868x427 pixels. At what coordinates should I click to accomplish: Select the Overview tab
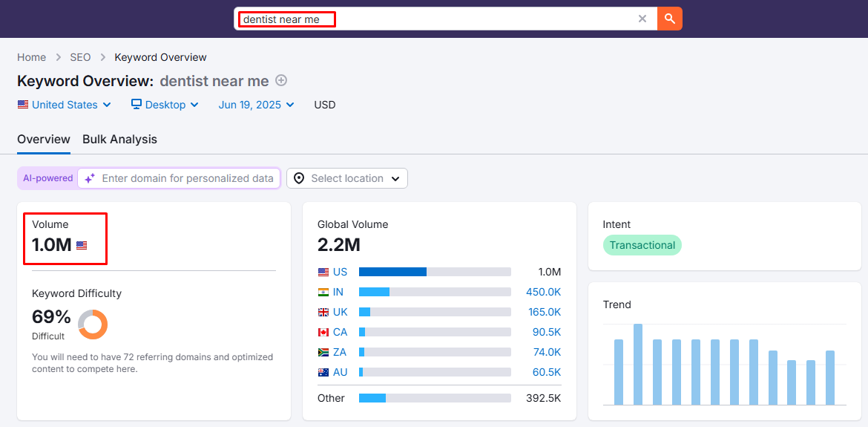(44, 139)
